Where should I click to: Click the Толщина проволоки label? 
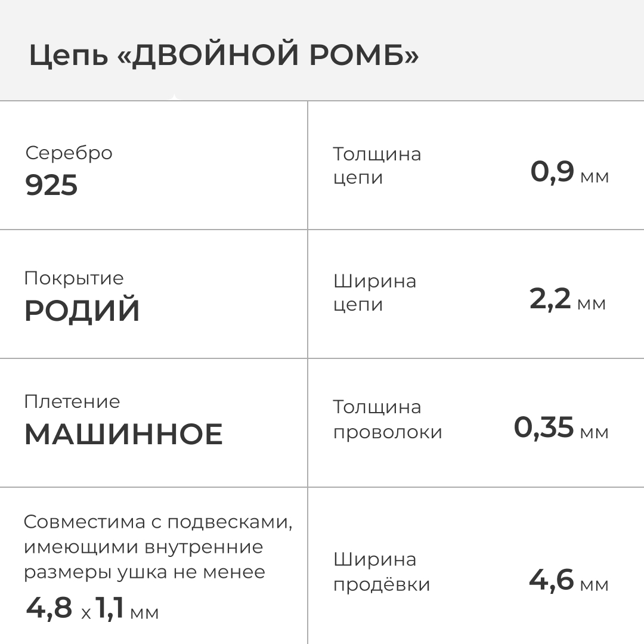coord(387,419)
